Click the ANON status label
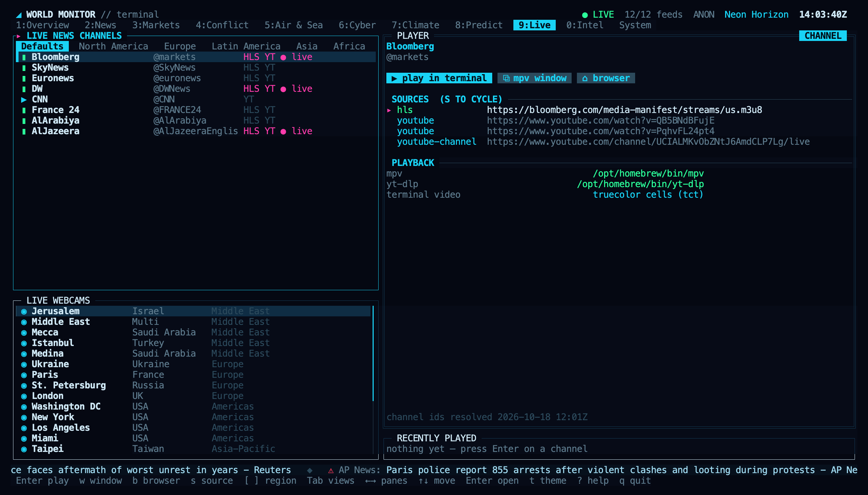868x495 pixels. pyautogui.click(x=704, y=14)
